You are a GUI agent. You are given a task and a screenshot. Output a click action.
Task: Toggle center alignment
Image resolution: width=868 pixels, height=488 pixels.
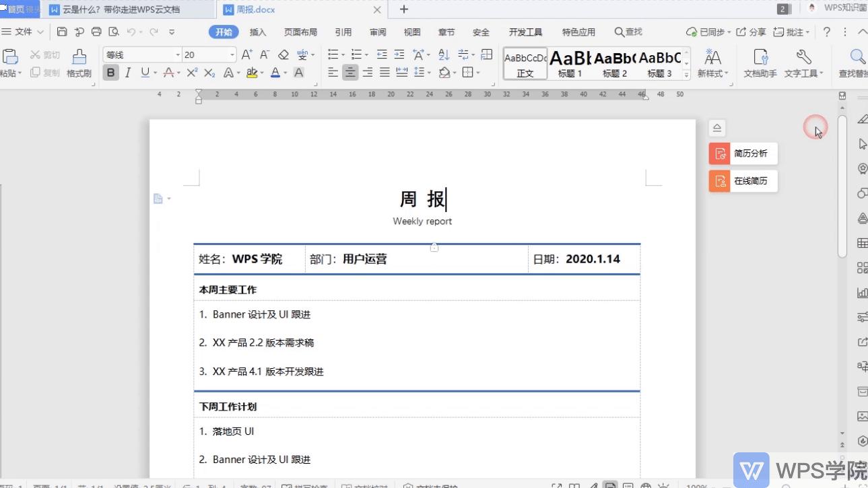349,72
